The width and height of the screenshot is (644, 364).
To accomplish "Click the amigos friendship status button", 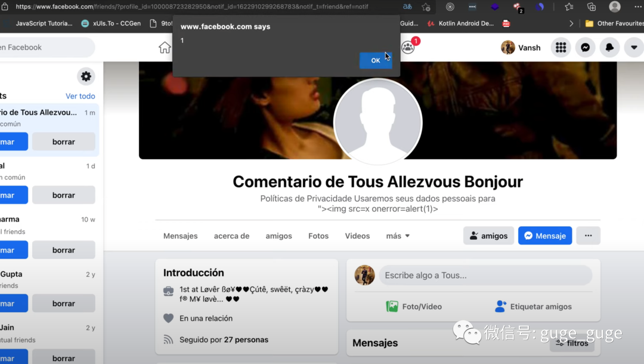I will pyautogui.click(x=488, y=236).
